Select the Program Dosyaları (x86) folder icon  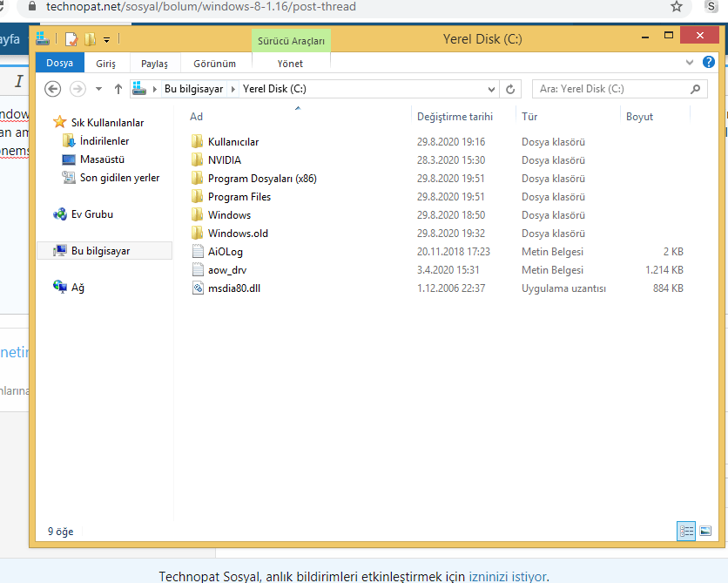pos(198,178)
